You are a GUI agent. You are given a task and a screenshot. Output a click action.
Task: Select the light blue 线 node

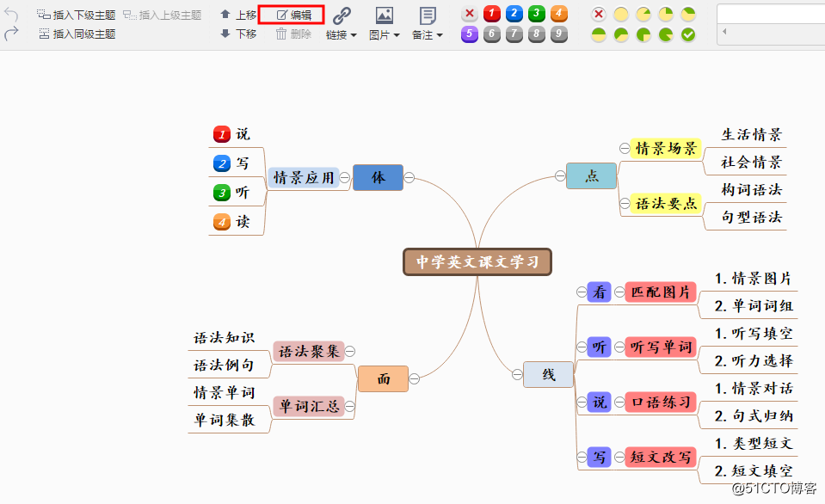click(548, 375)
